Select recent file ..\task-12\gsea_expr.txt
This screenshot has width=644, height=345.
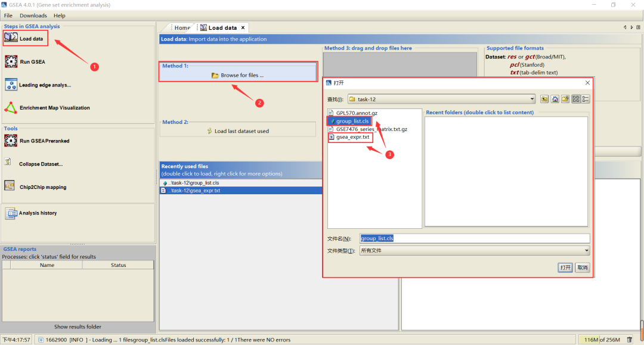tap(241, 191)
